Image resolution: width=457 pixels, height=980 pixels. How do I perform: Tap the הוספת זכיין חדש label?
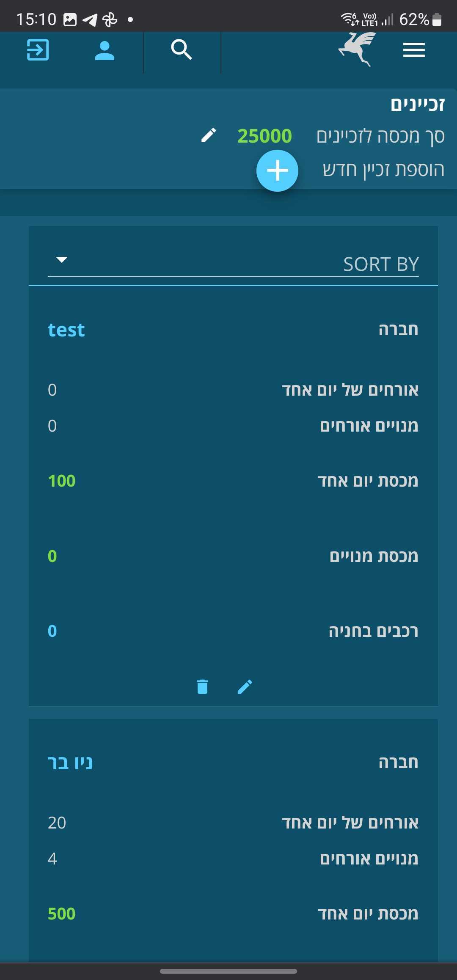tap(383, 170)
